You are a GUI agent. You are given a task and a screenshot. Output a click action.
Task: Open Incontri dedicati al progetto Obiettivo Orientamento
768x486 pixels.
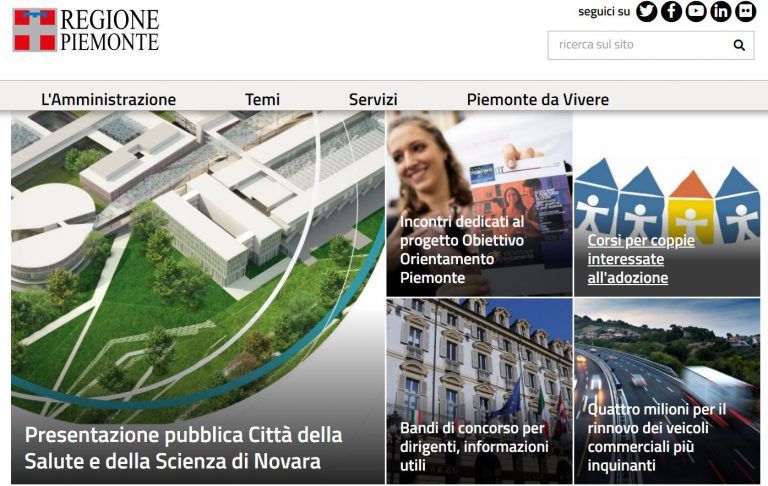pos(462,249)
